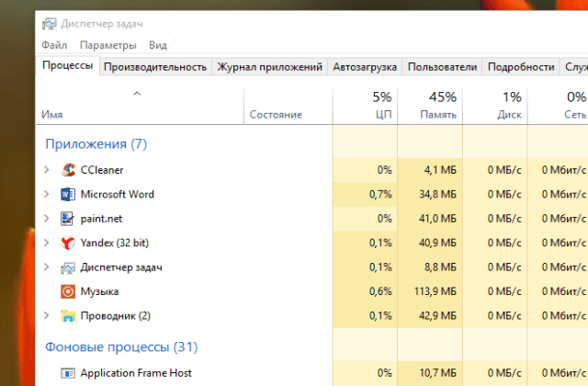588x386 pixels.
Task: Select the paint.net icon
Action: (x=68, y=219)
